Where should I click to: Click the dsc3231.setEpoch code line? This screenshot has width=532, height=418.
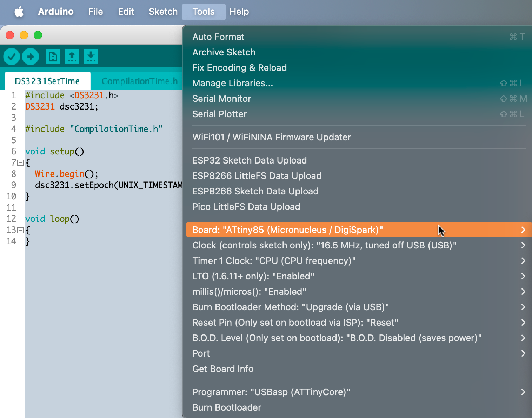tap(109, 185)
